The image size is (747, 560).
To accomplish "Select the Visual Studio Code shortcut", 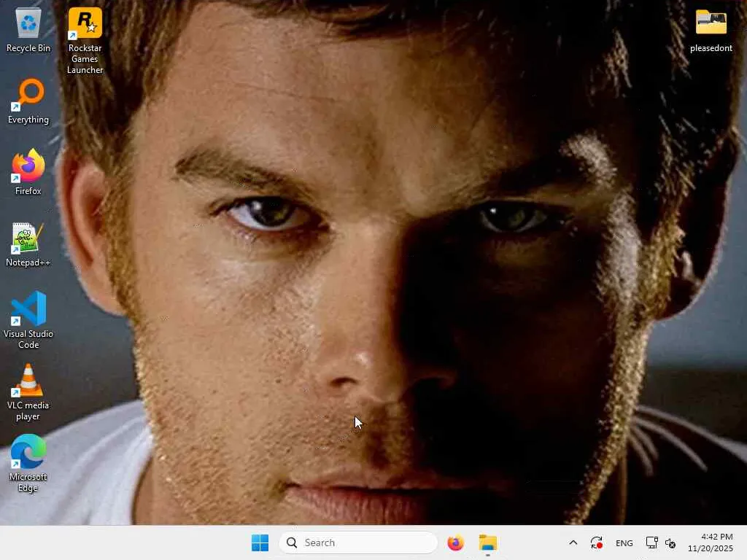I will pyautogui.click(x=28, y=320).
